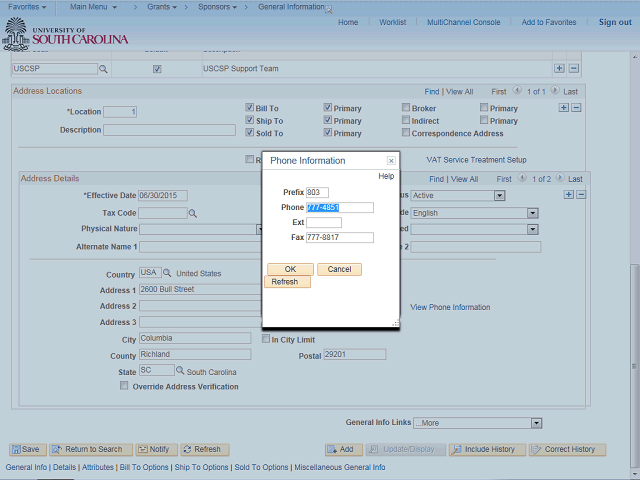Check the Indirect checkbox
The image size is (640, 480).
(406, 120)
